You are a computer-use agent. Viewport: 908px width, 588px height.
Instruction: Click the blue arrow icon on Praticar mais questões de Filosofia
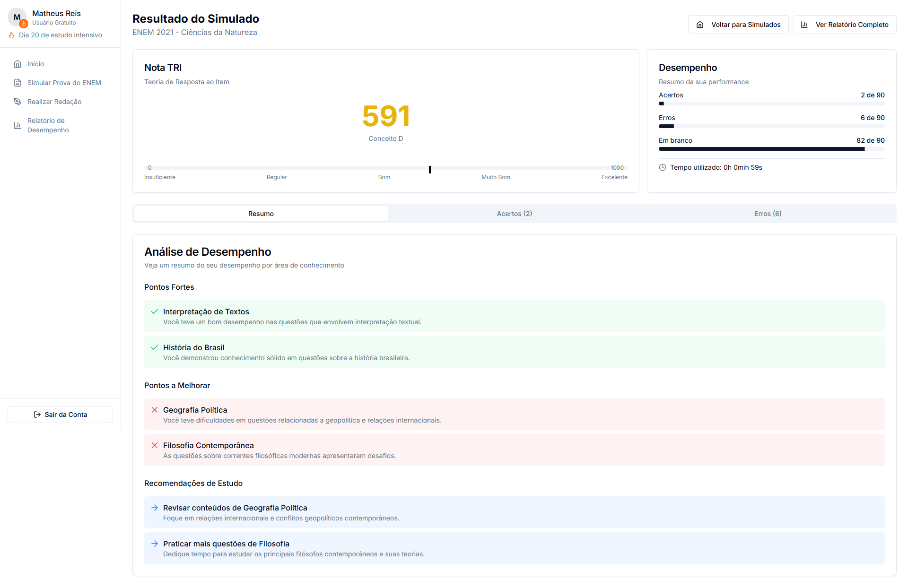(x=154, y=544)
